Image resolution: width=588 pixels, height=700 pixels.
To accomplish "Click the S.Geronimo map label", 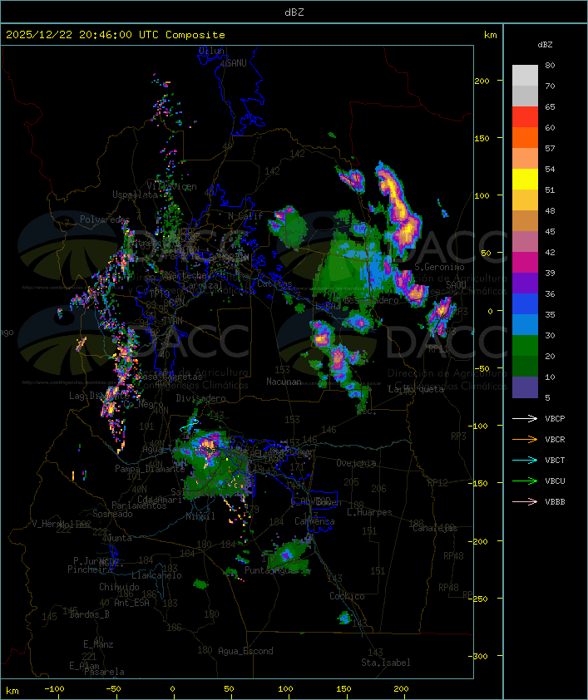I will (x=439, y=267).
